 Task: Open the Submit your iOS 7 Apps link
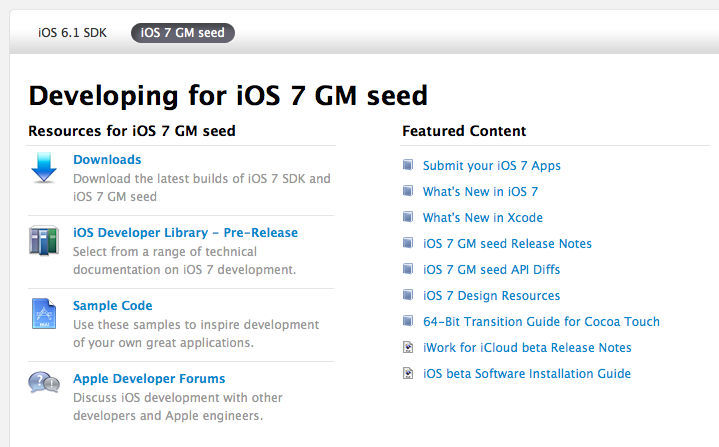pyautogui.click(x=492, y=166)
